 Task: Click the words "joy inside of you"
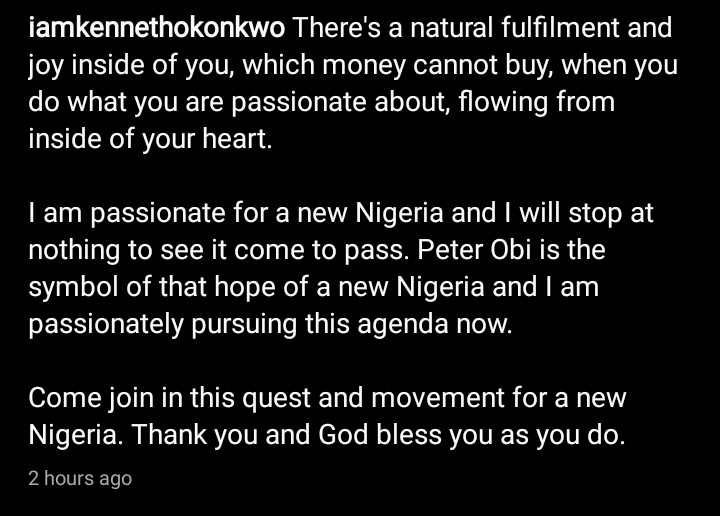point(129,65)
